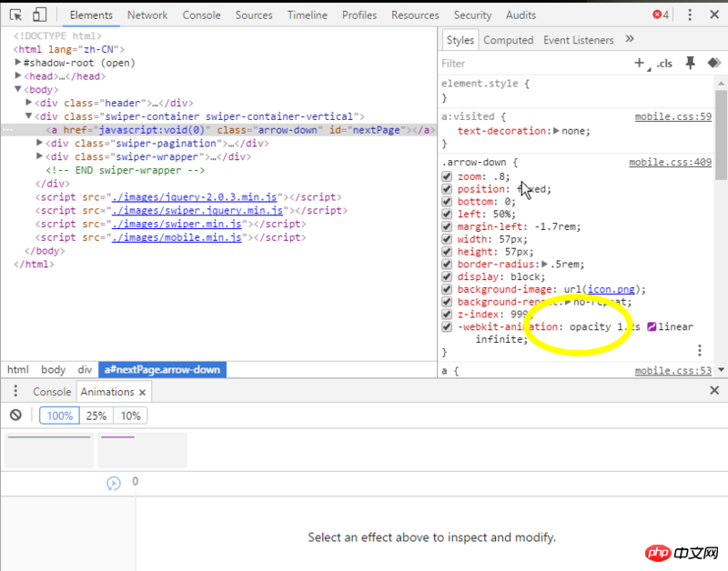Disable the -webkit-animation property

coord(447,326)
